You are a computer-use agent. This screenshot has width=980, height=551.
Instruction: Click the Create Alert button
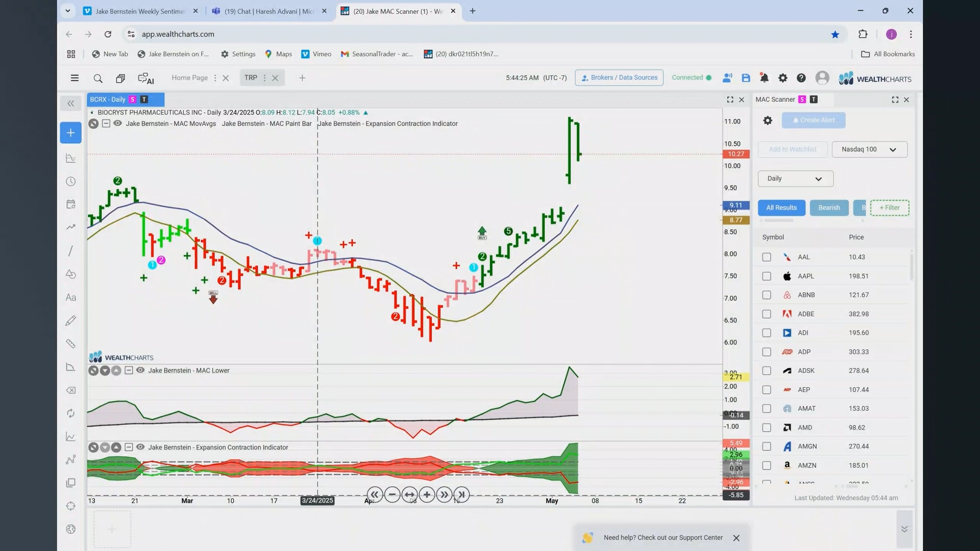(x=813, y=120)
